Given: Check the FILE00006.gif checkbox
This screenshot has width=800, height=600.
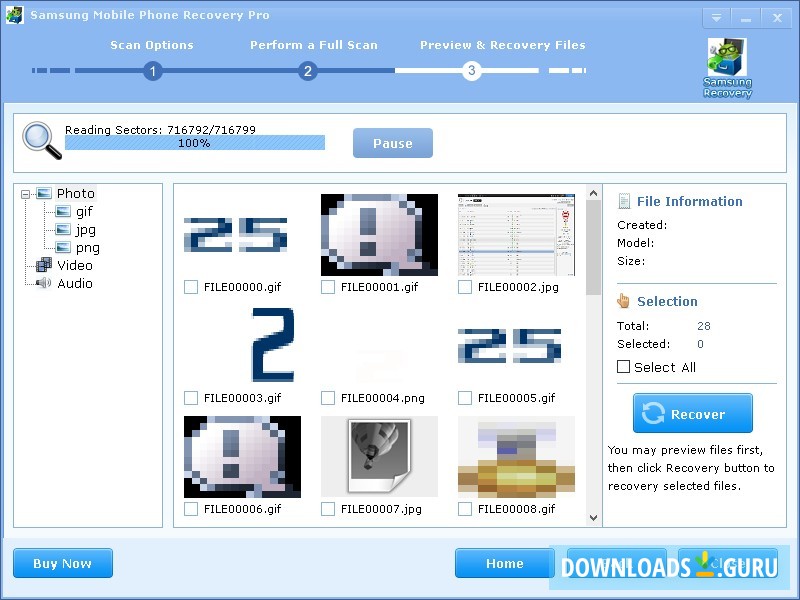Looking at the screenshot, I should click(x=191, y=509).
